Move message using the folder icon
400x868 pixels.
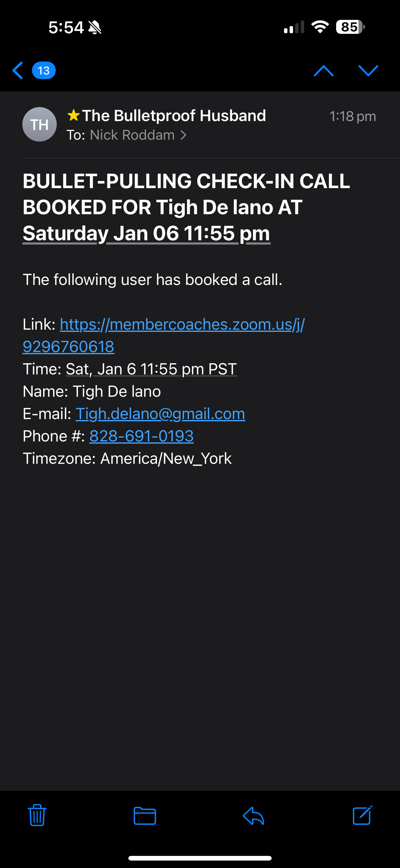click(x=145, y=816)
